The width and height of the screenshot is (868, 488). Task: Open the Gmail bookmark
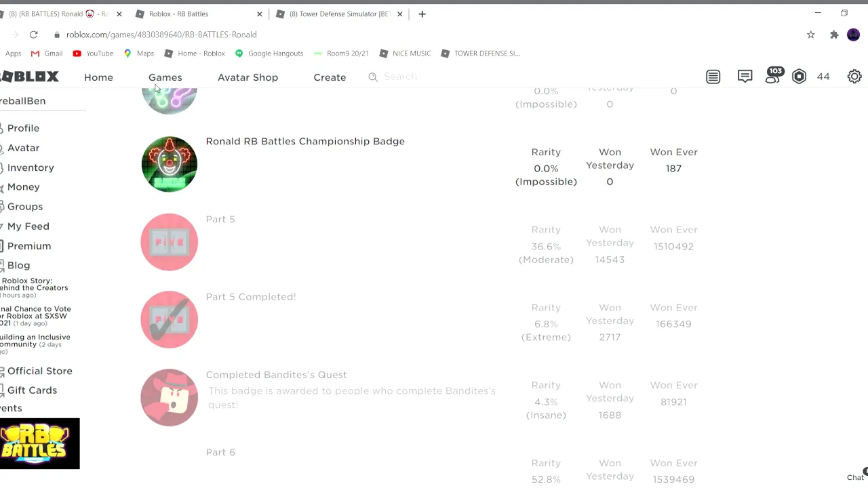click(47, 53)
